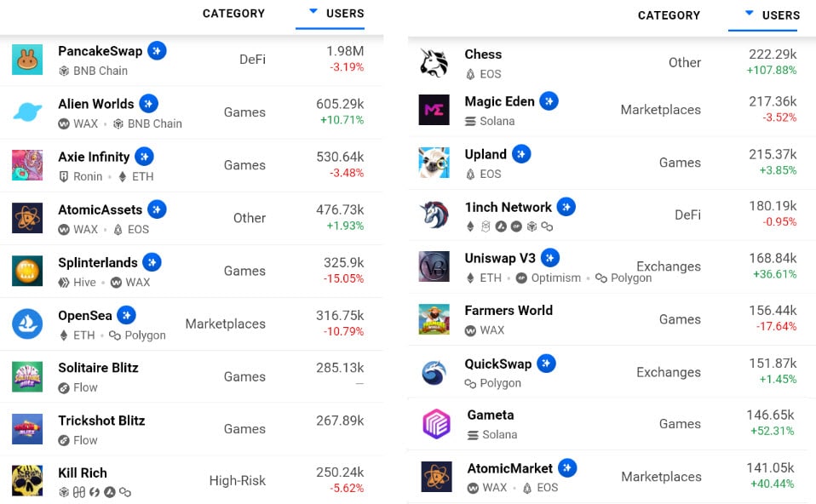Open the Axie Infinity game icon
816x504 pixels.
tap(27, 165)
